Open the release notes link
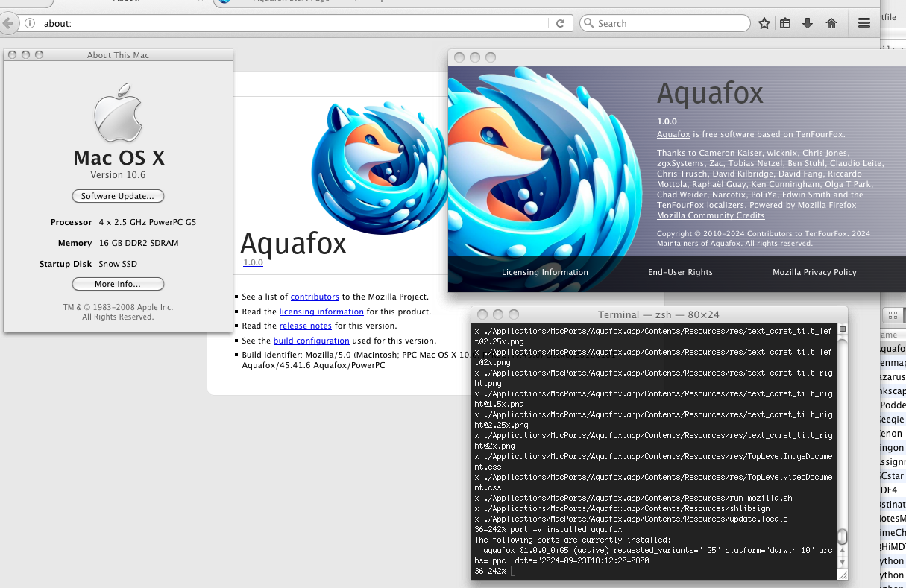This screenshot has width=906, height=588. 305,326
